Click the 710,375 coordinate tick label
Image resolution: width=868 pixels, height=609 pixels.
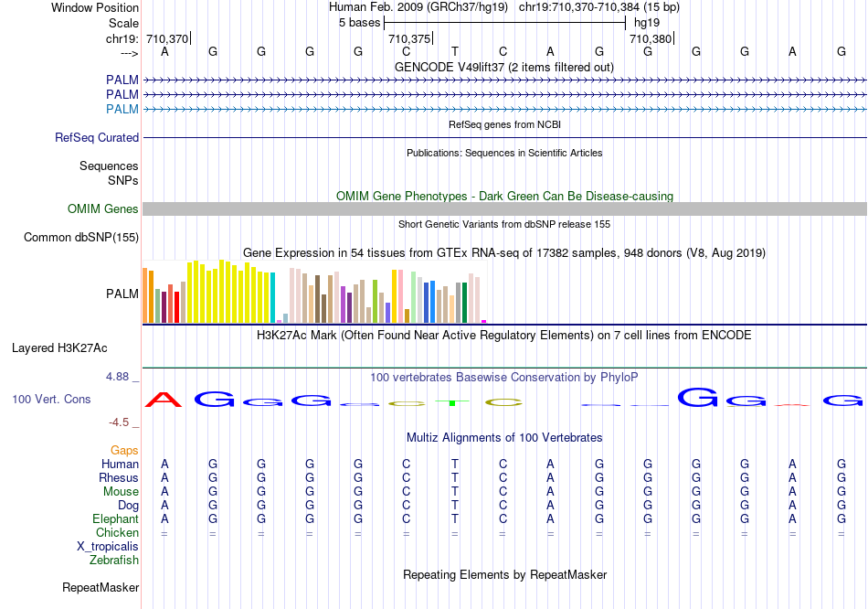[409, 38]
